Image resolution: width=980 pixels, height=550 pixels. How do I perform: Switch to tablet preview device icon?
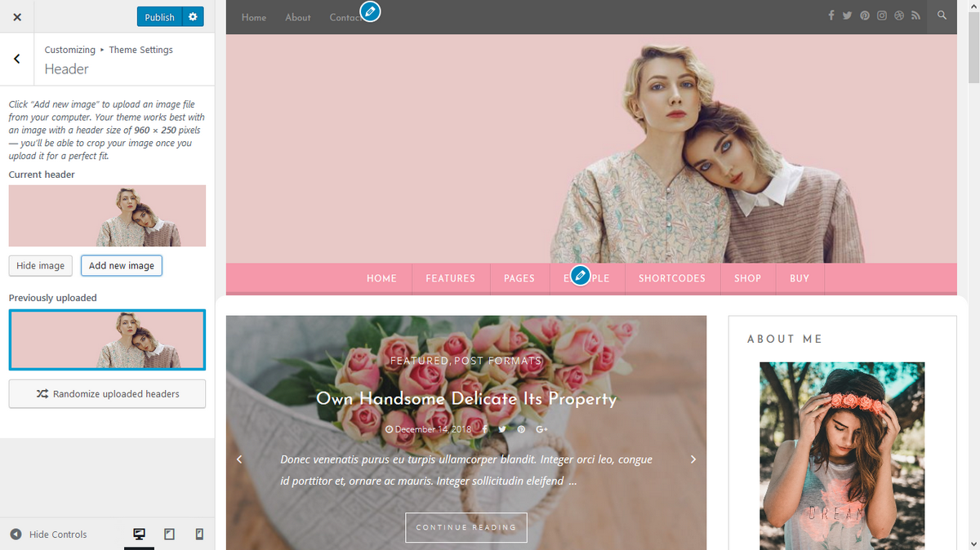pos(170,534)
